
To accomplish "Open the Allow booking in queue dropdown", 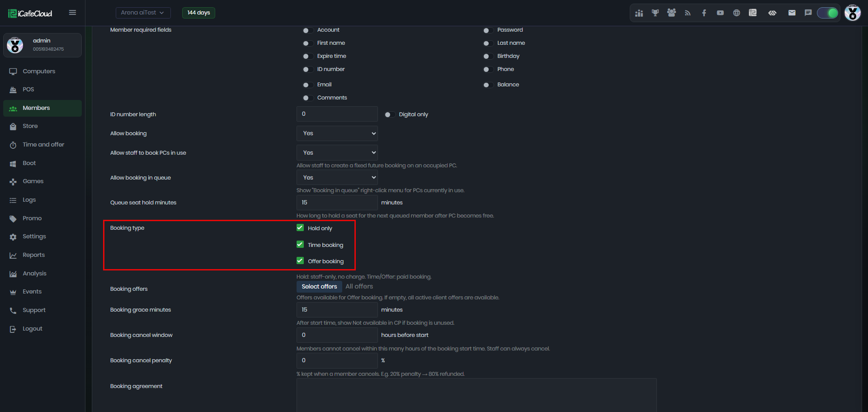I will coord(337,178).
